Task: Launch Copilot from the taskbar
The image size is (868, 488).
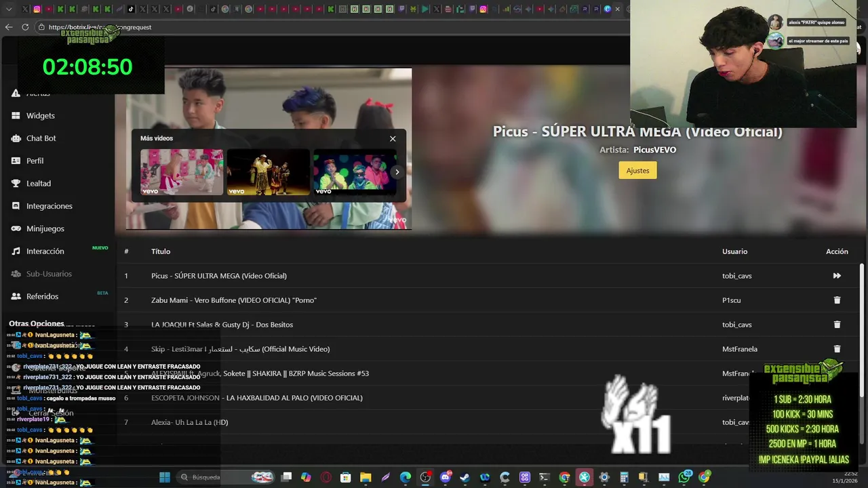Action: (x=306, y=477)
